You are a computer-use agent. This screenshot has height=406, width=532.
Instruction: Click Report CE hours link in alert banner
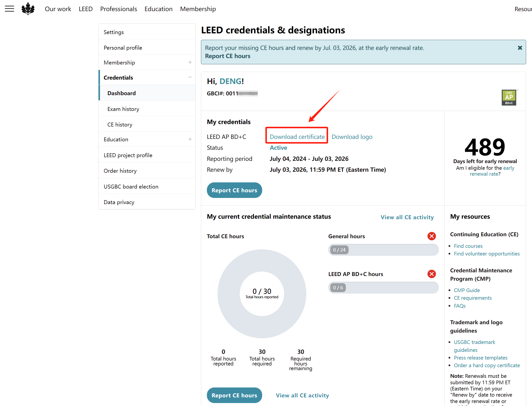click(228, 56)
